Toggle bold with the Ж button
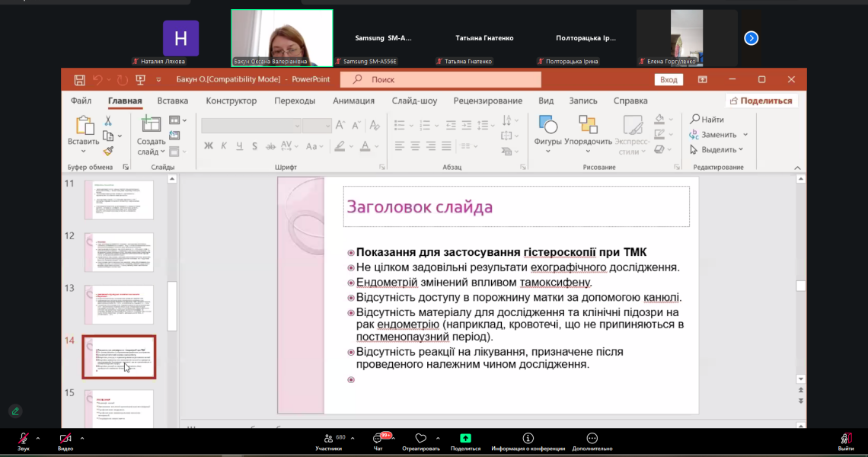The width and height of the screenshot is (868, 457). (x=208, y=145)
